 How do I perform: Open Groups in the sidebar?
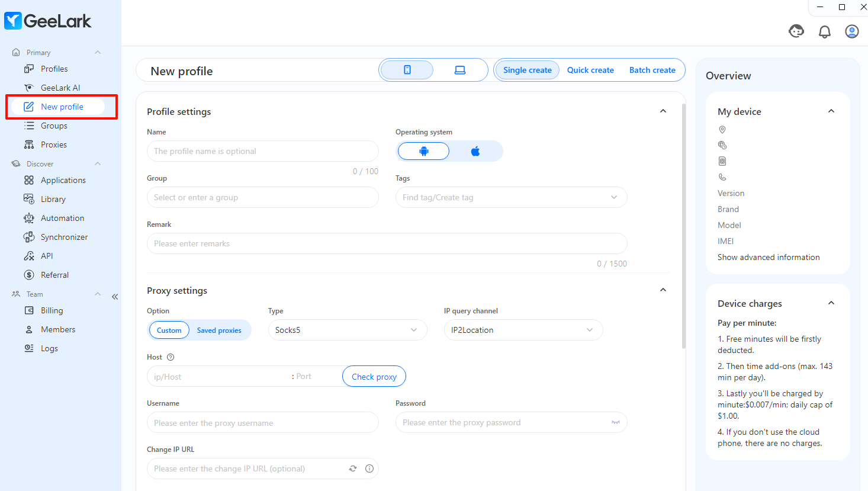pos(54,126)
